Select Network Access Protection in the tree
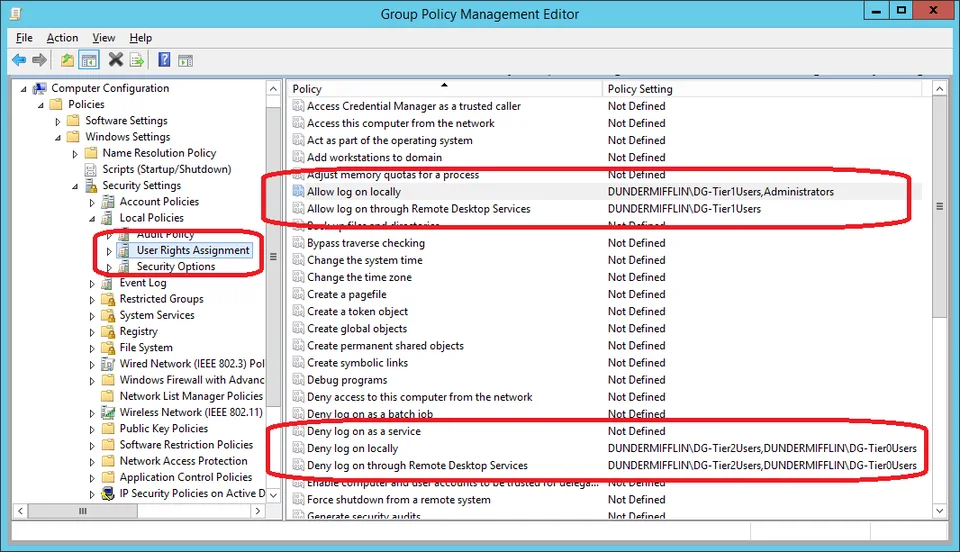 tap(184, 461)
